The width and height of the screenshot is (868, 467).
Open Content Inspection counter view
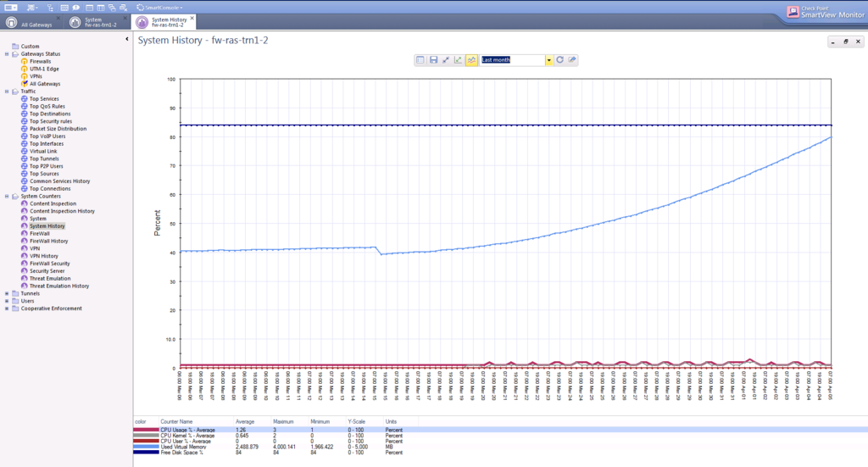pos(53,203)
